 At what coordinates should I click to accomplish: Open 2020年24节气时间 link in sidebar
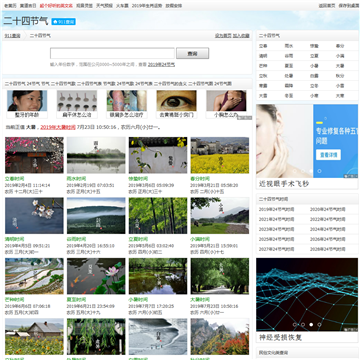coord(328,209)
